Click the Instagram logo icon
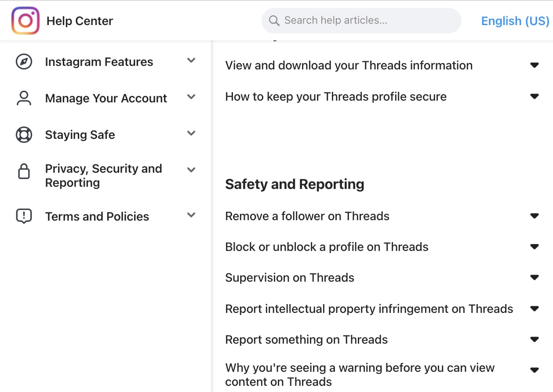 25,21
